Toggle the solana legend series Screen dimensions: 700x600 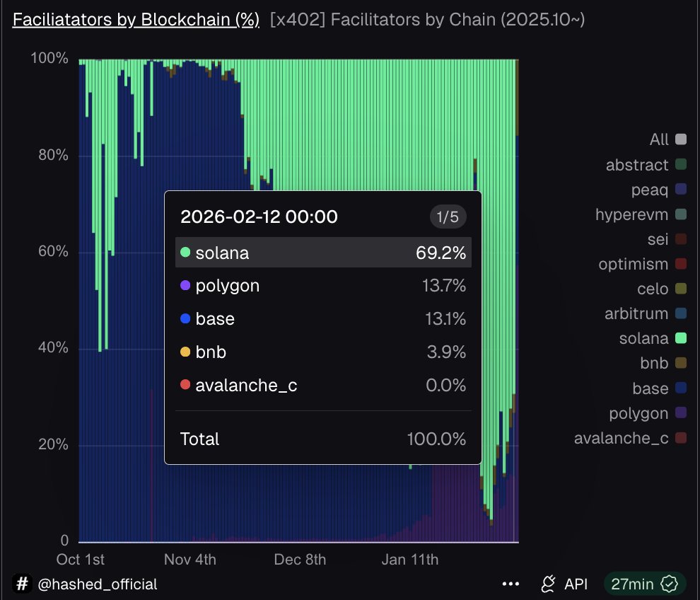point(653,338)
